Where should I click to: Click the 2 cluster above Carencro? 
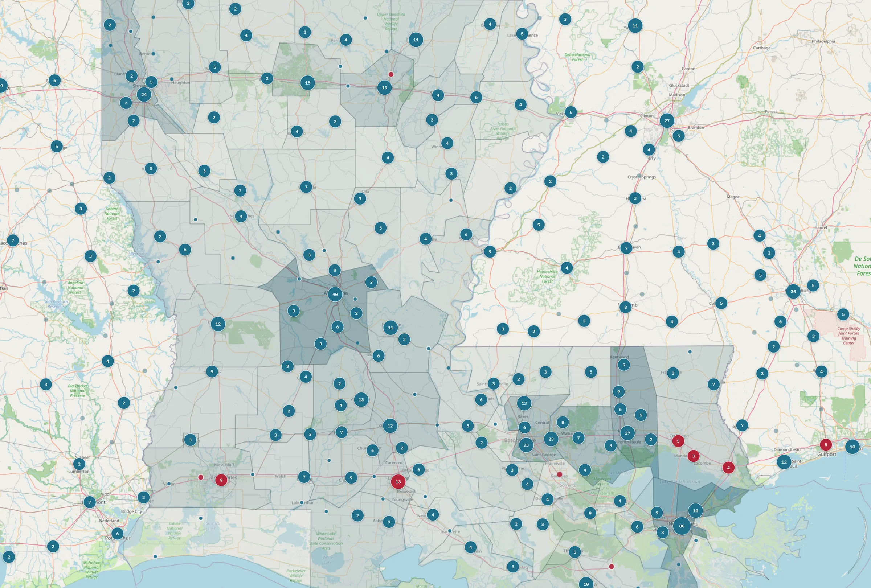click(x=402, y=448)
